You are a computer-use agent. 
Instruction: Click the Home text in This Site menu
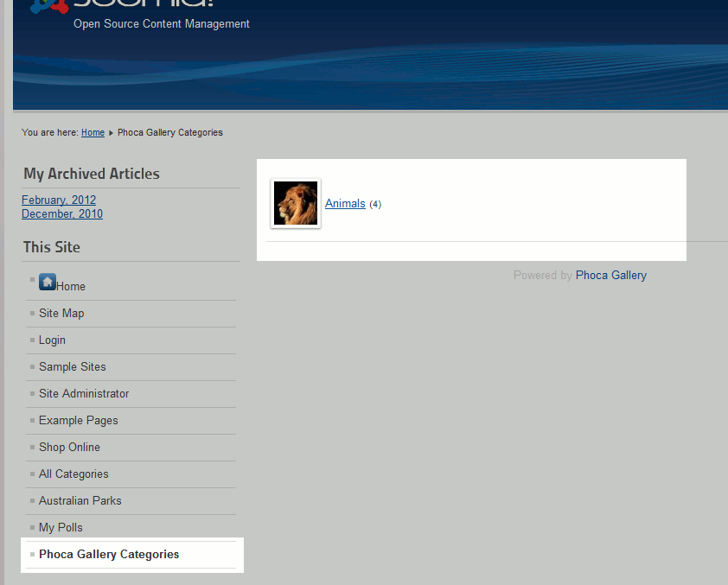71,287
